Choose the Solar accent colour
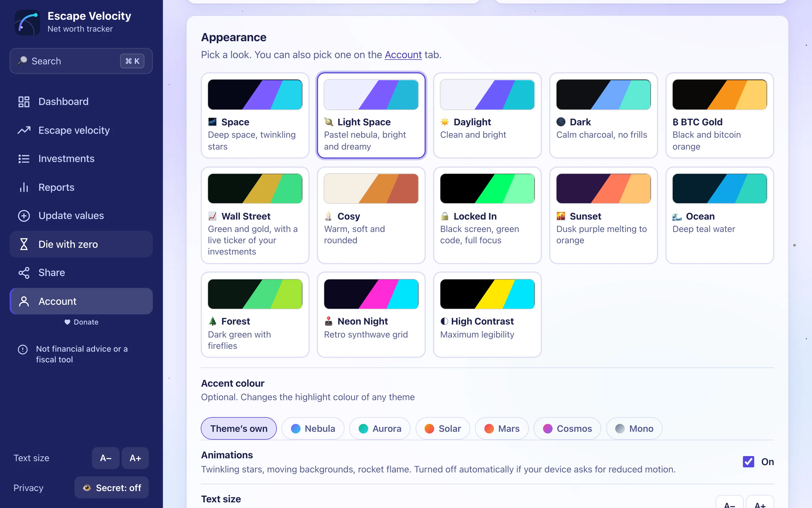 [443, 428]
